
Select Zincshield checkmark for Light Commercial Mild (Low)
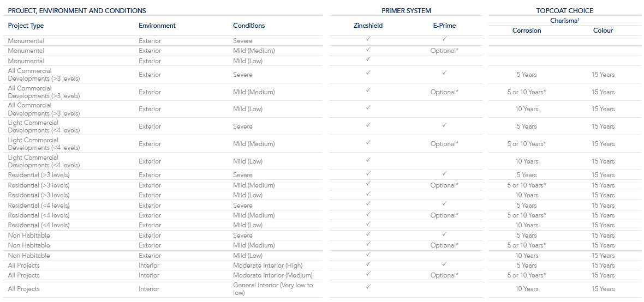368,160
